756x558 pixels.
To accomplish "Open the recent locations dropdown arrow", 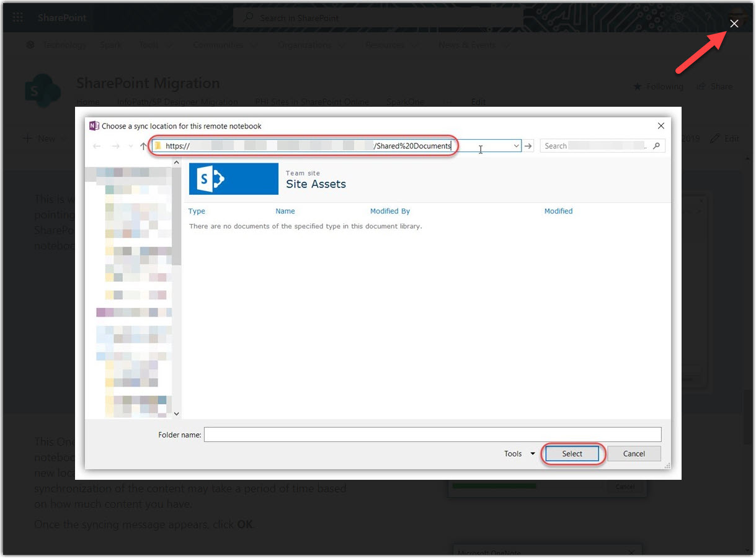I will click(130, 146).
